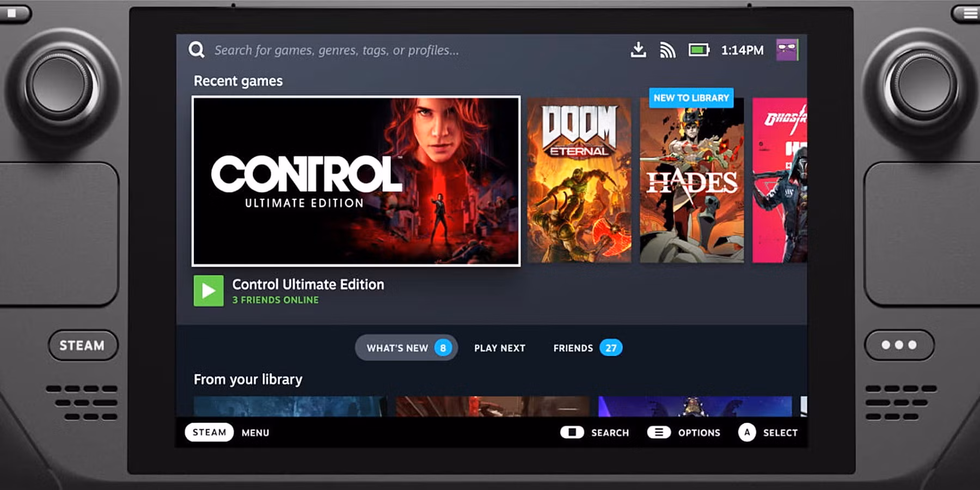Image resolution: width=980 pixels, height=490 pixels.
Task: Click the A button glyph in footer
Action: pyautogui.click(x=747, y=432)
